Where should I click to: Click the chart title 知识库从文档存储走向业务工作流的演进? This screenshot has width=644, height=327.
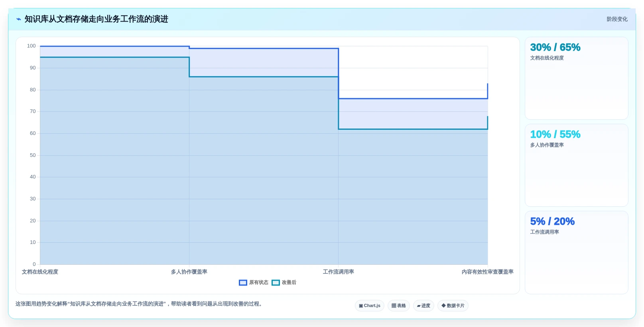(x=97, y=19)
